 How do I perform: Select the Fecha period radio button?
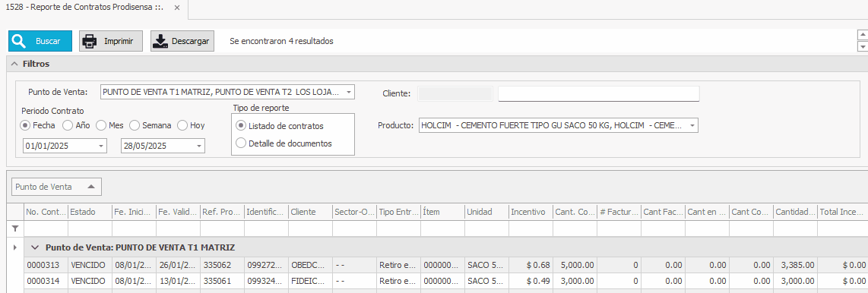point(25,125)
